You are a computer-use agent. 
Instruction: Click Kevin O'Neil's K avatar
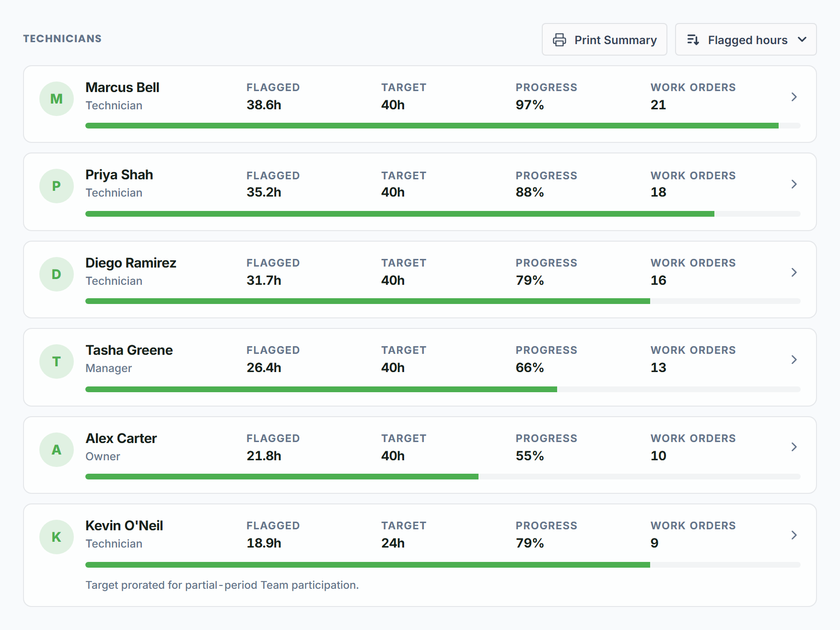pyautogui.click(x=57, y=537)
